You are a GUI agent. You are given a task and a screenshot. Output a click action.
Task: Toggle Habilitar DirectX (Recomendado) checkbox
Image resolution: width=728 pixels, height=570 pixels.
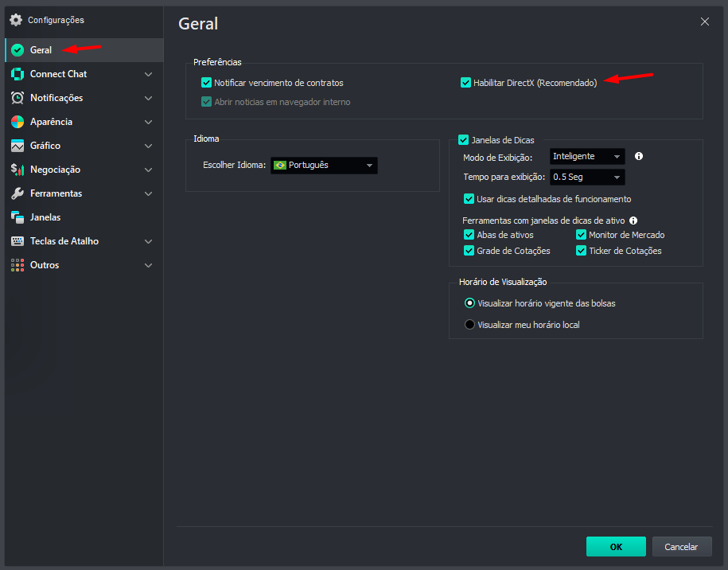pyautogui.click(x=465, y=83)
